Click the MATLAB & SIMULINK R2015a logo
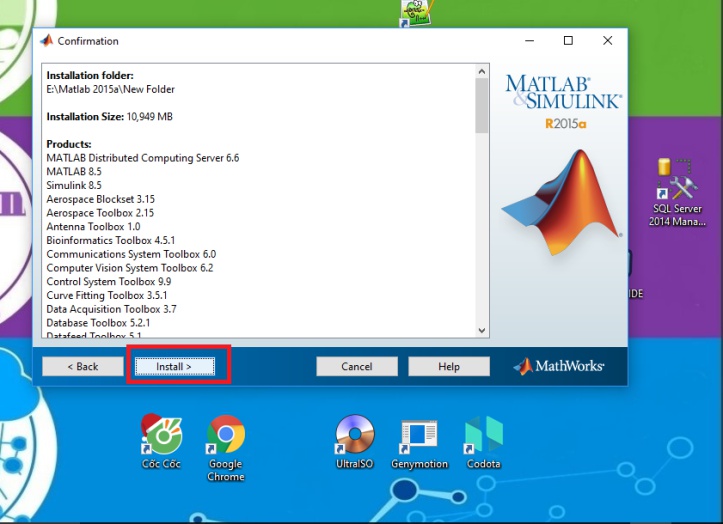Screen dimensions: 723x524 563,102
